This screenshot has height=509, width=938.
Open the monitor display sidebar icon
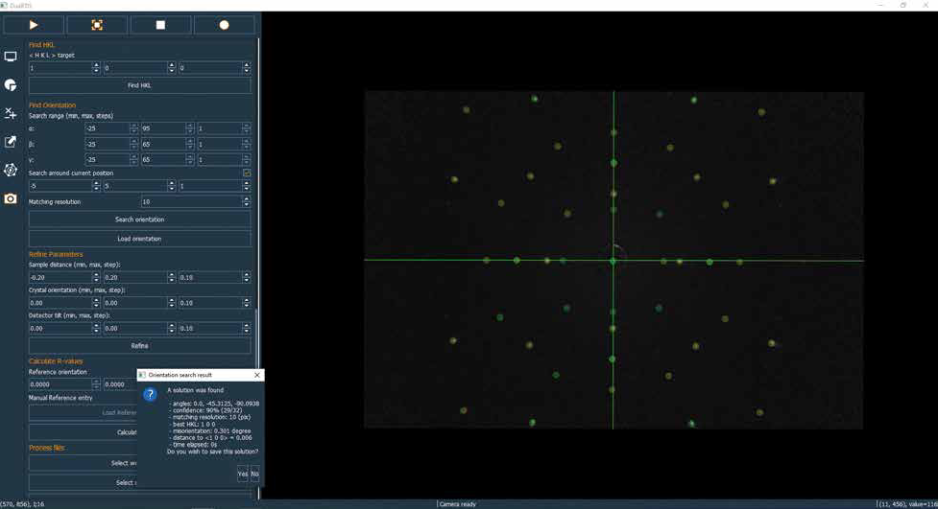pyautogui.click(x=11, y=58)
